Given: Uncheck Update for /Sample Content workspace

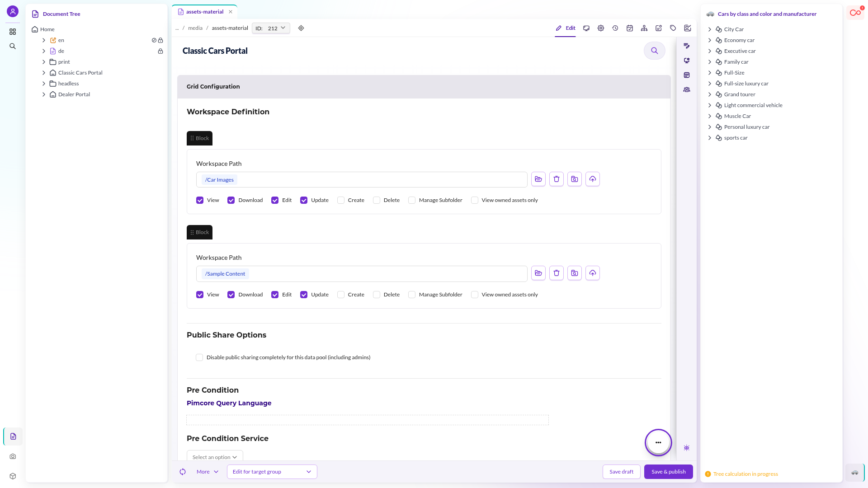Looking at the screenshot, I should (x=304, y=295).
